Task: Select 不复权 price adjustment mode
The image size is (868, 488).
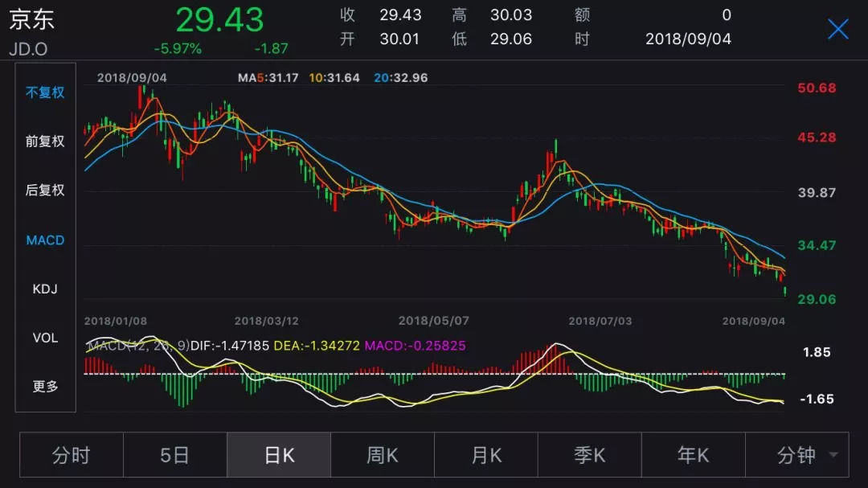Action: tap(44, 92)
